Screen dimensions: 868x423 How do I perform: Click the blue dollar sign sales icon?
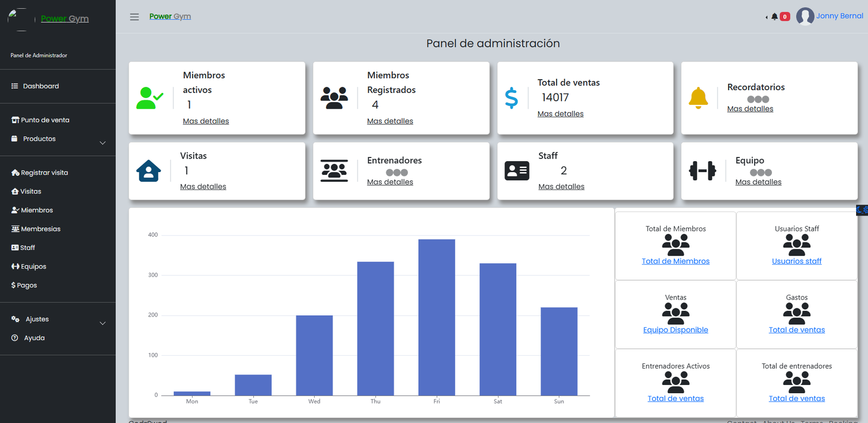pos(511,98)
